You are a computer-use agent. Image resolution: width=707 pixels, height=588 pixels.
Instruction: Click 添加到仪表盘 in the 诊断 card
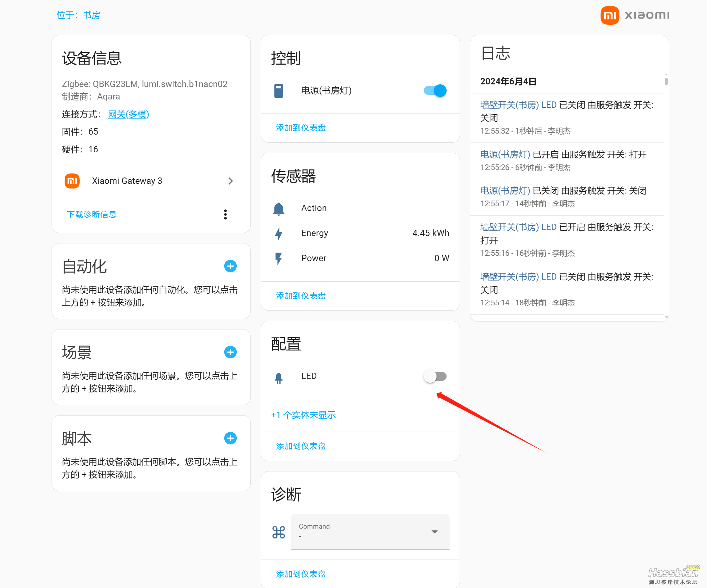pos(301,574)
